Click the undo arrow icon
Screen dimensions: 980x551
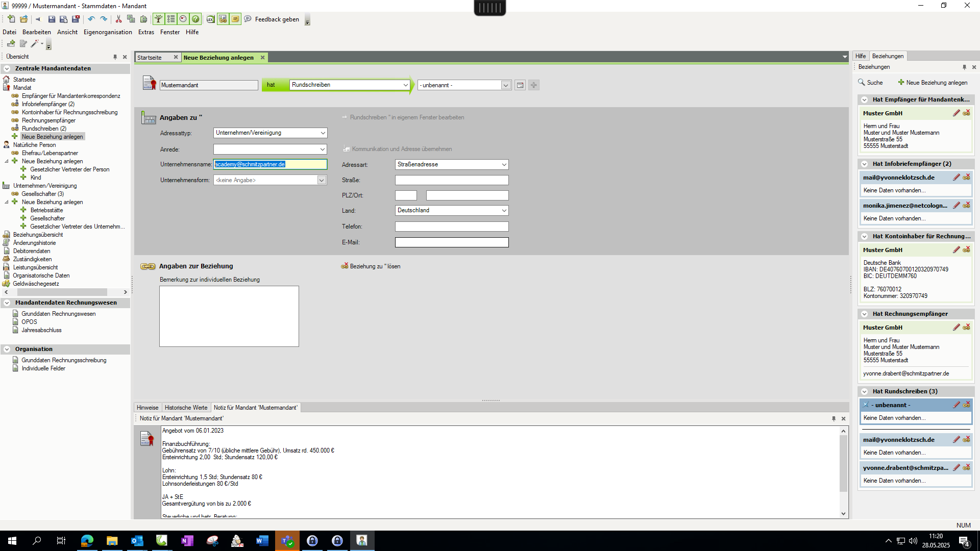(91, 19)
